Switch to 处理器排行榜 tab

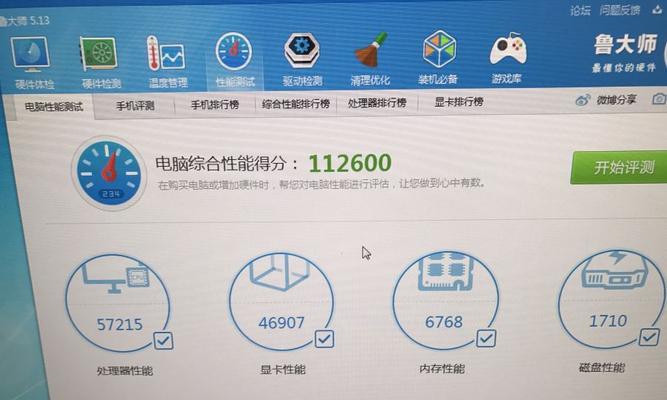click(377, 103)
